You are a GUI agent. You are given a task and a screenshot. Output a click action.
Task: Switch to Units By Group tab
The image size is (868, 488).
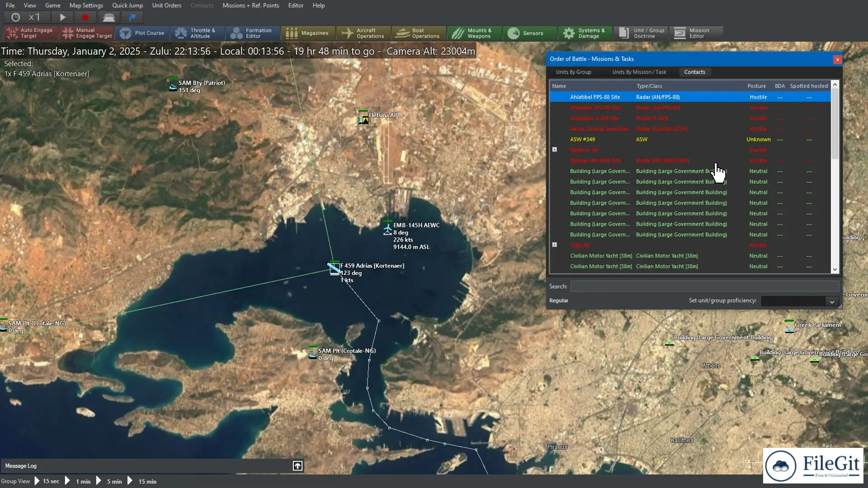pyautogui.click(x=573, y=72)
